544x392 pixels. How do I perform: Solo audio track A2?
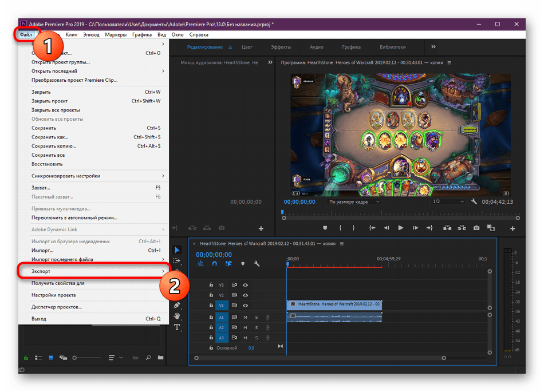(257, 327)
